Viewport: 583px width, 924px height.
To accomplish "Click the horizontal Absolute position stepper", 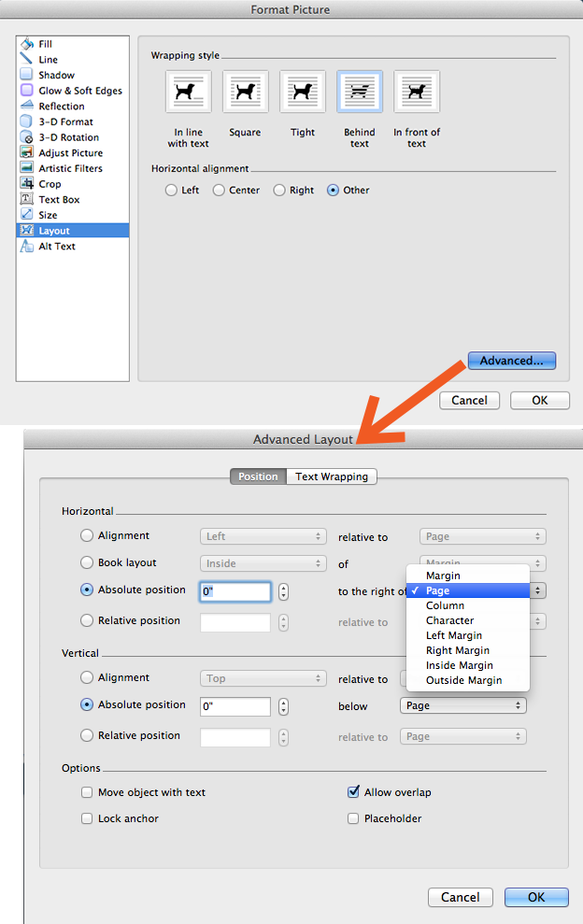I will pos(283,591).
